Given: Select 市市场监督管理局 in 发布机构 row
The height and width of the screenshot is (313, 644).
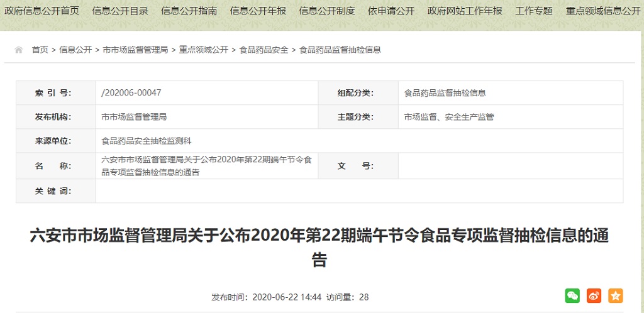Looking at the screenshot, I should click(134, 117).
